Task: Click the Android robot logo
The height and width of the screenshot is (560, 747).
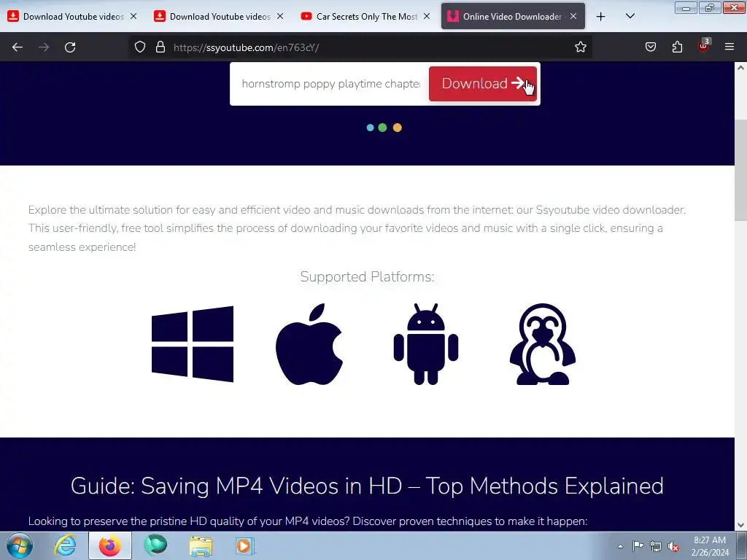Action: (x=426, y=344)
